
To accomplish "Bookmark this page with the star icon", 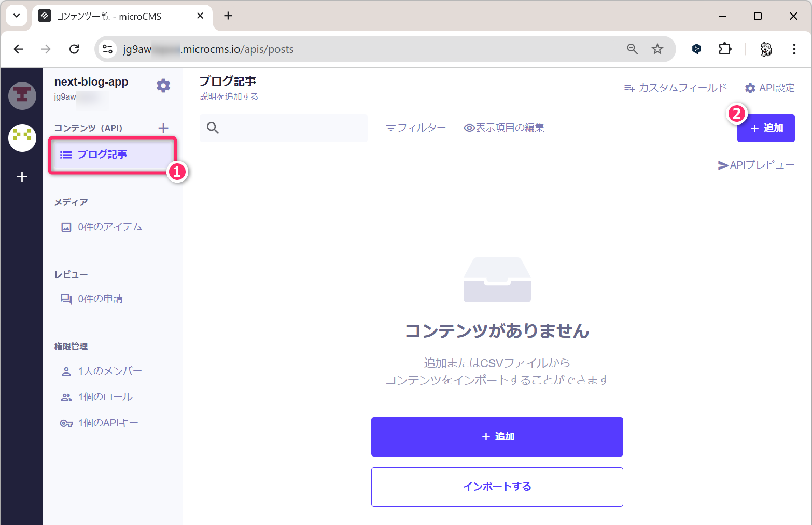I will (657, 49).
